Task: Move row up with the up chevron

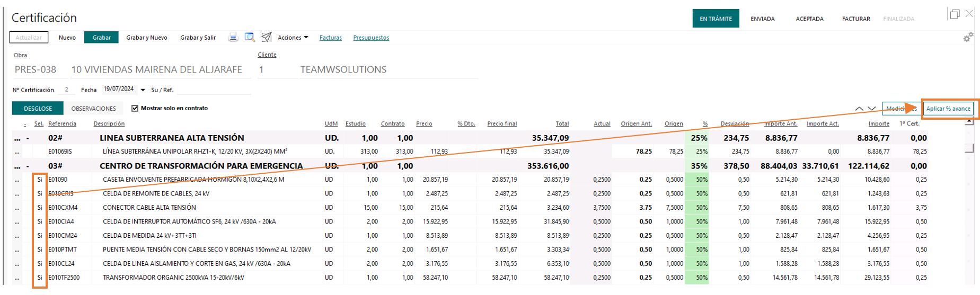Action: [859, 109]
